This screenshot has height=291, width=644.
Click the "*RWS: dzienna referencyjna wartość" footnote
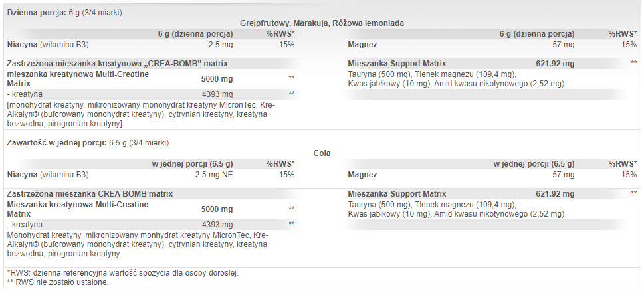(122, 273)
